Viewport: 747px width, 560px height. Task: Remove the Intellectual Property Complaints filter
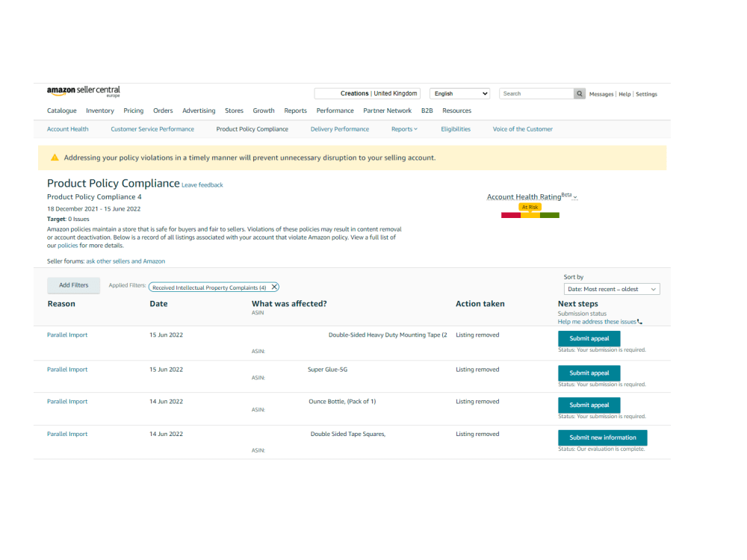pyautogui.click(x=274, y=287)
